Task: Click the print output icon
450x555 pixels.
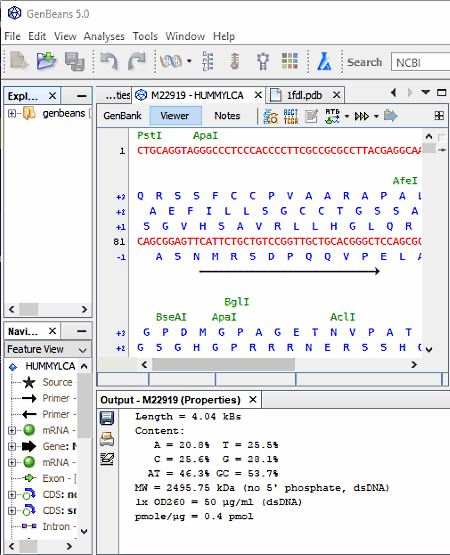Action: point(107,439)
